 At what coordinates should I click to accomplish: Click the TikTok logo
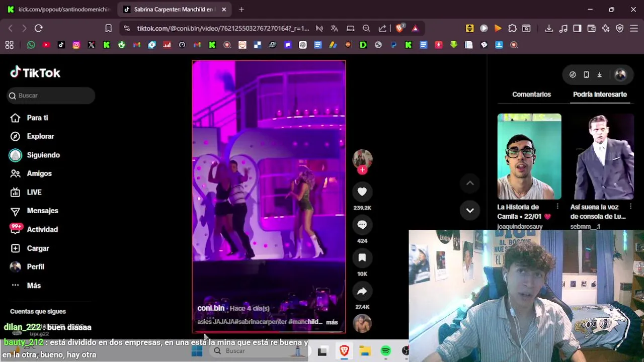click(35, 73)
